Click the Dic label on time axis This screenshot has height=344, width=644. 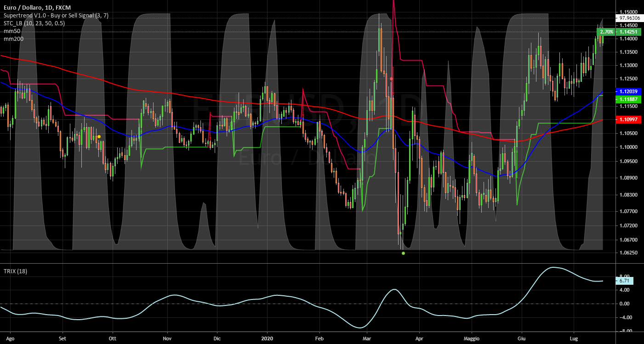pyautogui.click(x=217, y=338)
